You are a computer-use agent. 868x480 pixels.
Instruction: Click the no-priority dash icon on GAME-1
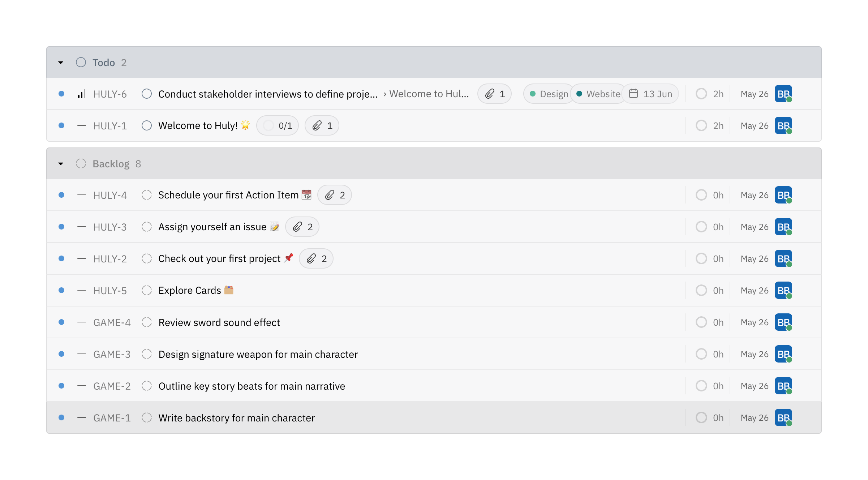81,417
